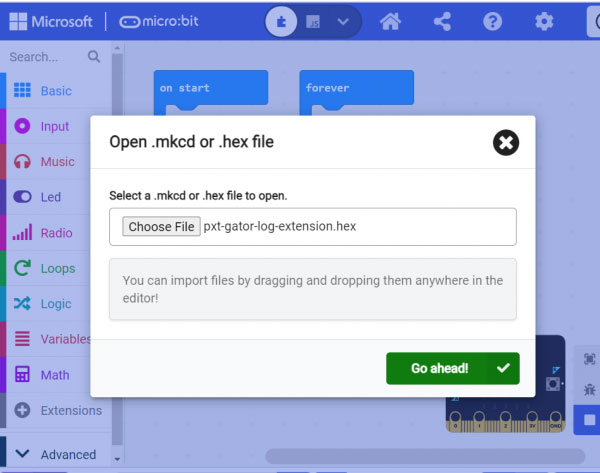The height and width of the screenshot is (473, 600).
Task: Click into the toolbox Search field
Action: click(45, 57)
